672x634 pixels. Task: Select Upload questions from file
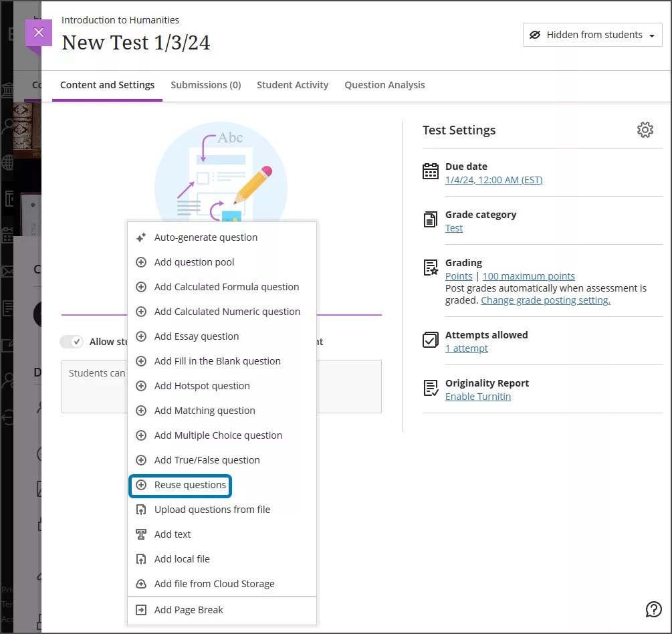211,509
